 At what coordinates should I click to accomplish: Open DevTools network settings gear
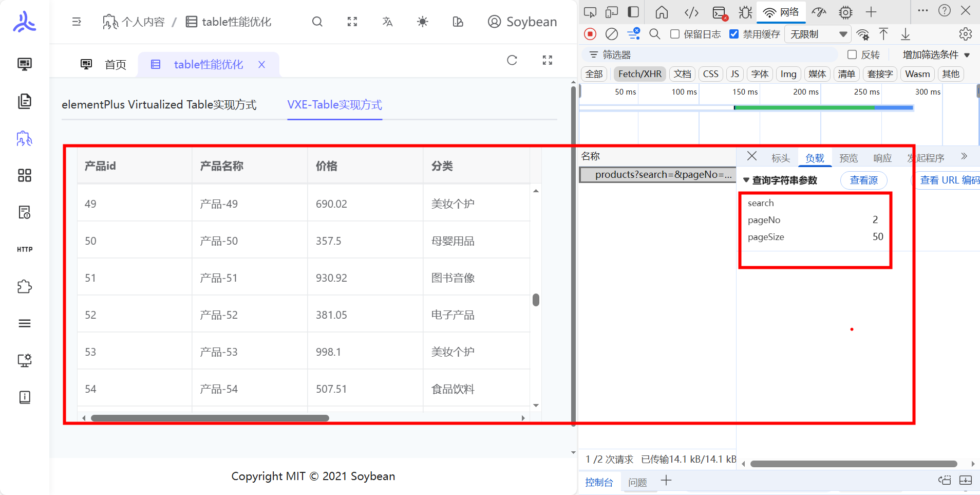pyautogui.click(x=966, y=34)
